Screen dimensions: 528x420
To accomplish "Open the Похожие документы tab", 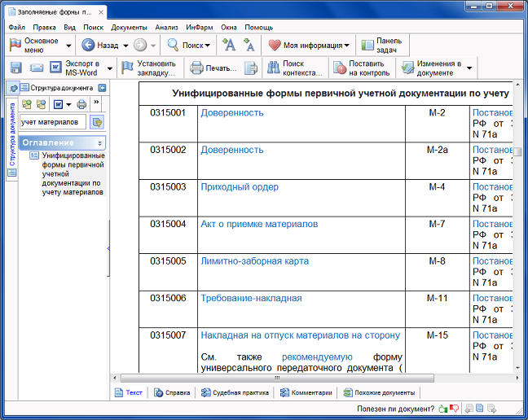I will [x=379, y=392].
